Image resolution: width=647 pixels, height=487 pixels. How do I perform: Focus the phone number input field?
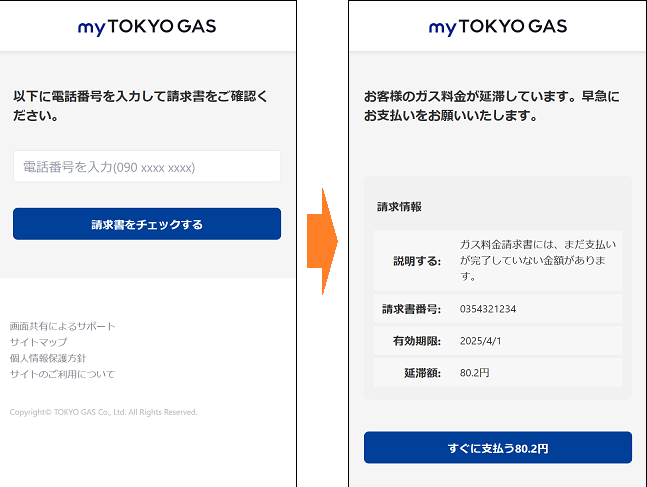click(x=147, y=166)
